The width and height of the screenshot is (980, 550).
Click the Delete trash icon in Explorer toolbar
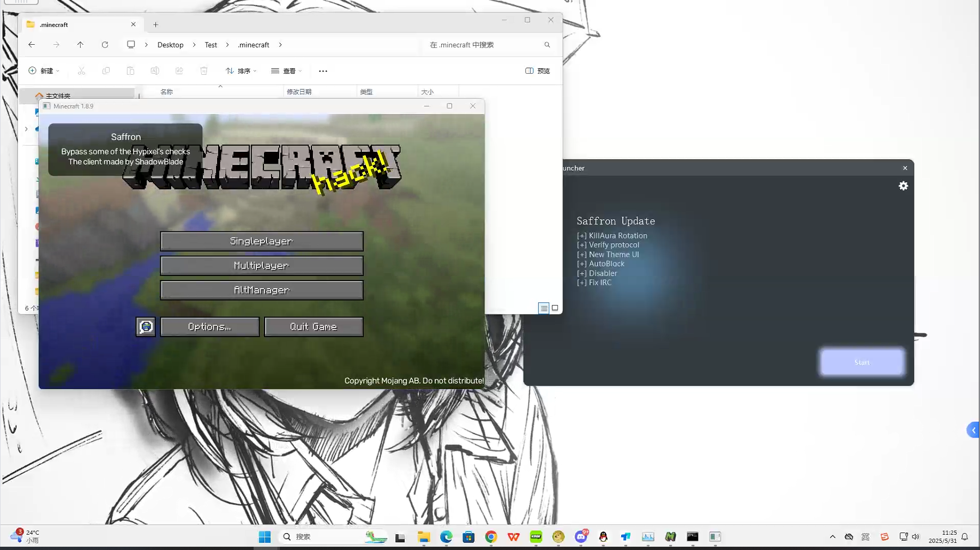tap(204, 71)
